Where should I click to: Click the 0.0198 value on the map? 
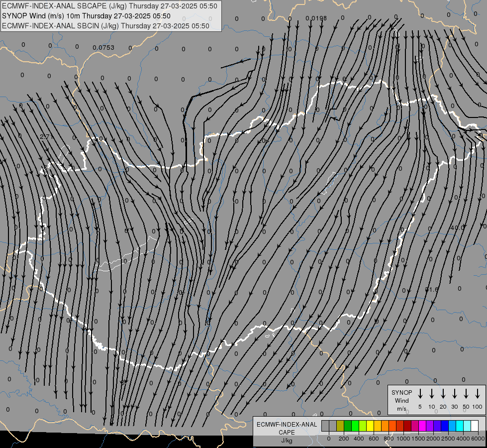click(x=316, y=18)
